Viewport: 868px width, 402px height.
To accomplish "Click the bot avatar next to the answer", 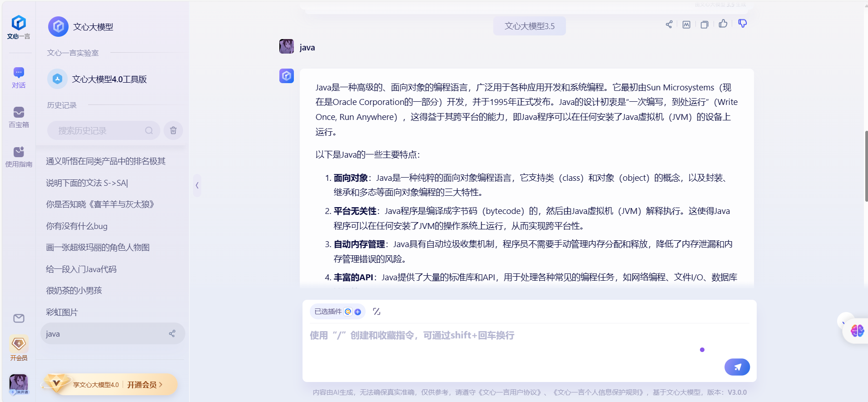I will (x=287, y=76).
